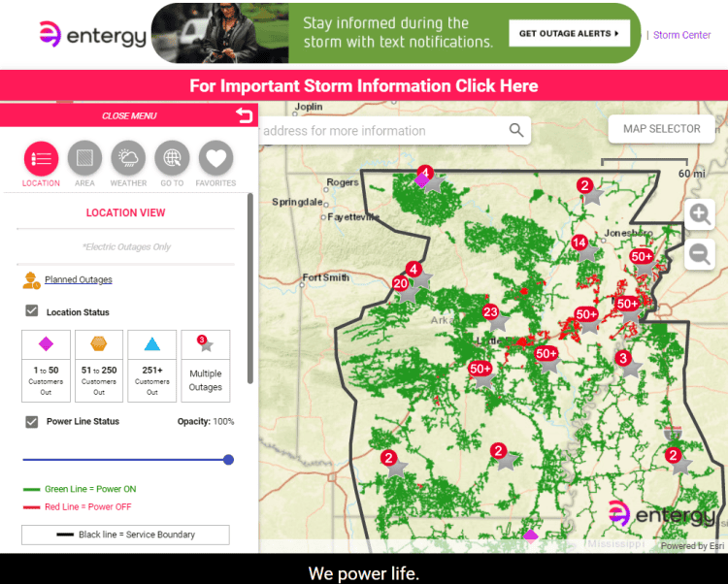Click the 23 outages marker on the map
The image size is (728, 584).
tap(490, 312)
